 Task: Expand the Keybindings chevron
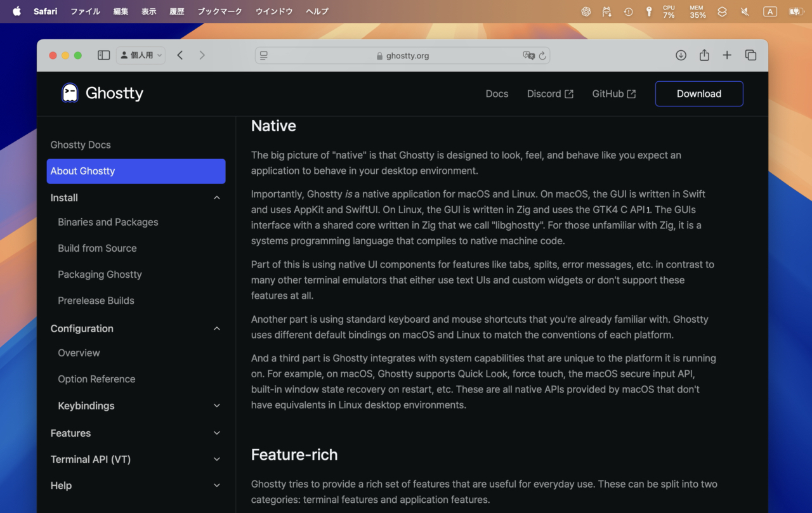[x=217, y=406]
